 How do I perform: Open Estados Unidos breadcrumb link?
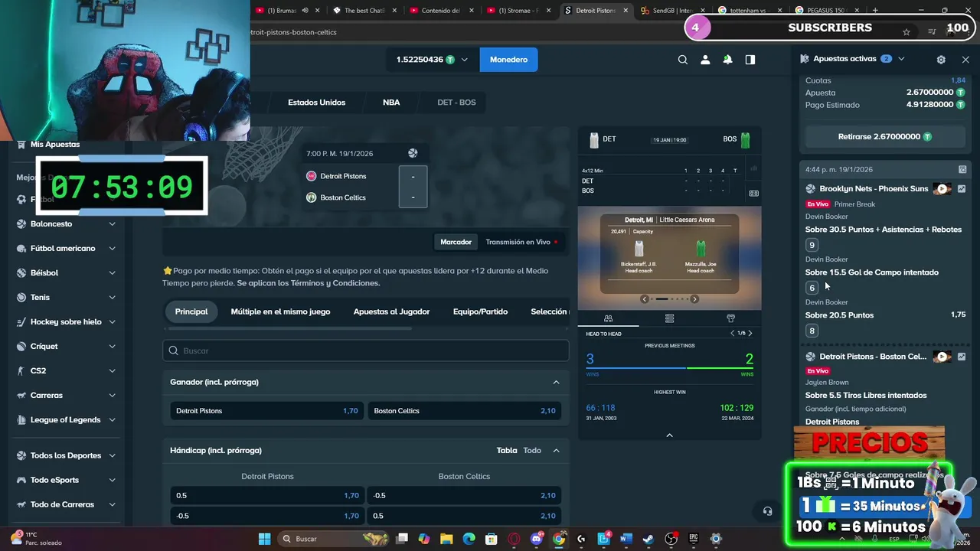tap(316, 103)
